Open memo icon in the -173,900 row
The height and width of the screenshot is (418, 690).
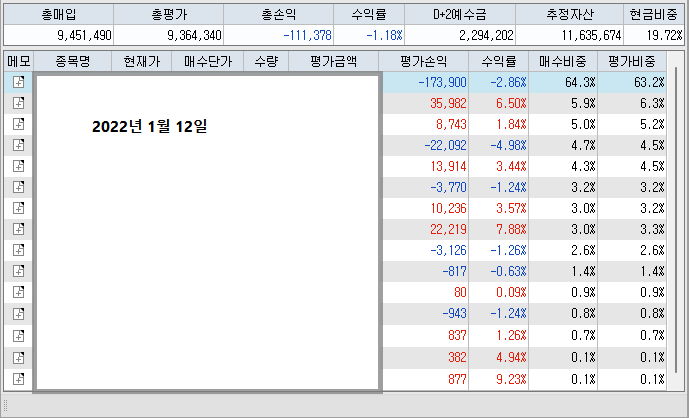coord(18,82)
